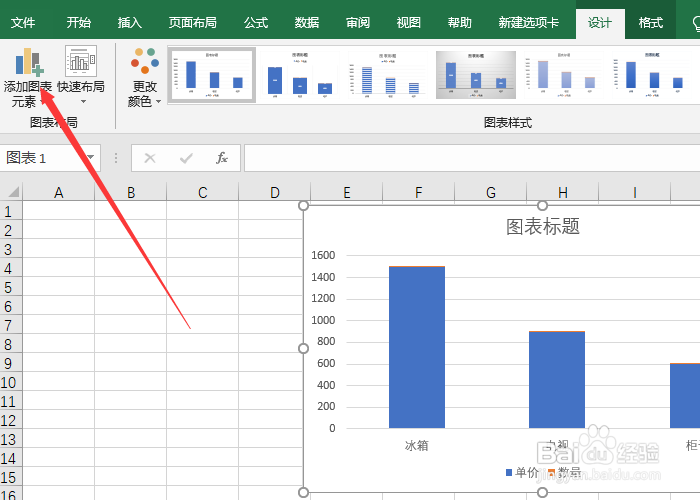This screenshot has width=700, height=500.
Task: Select row 1 header
Action: coord(11,211)
